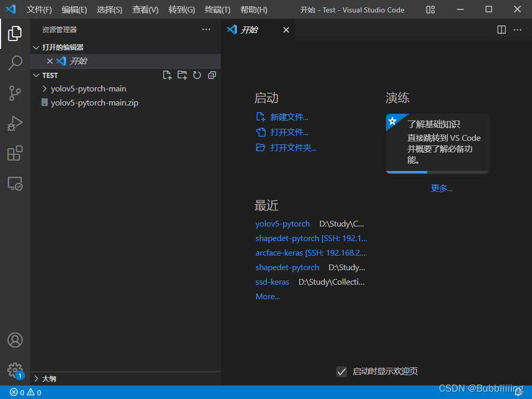Image resolution: width=532 pixels, height=399 pixels.
Task: Click the 打开文件... link
Action: (289, 132)
